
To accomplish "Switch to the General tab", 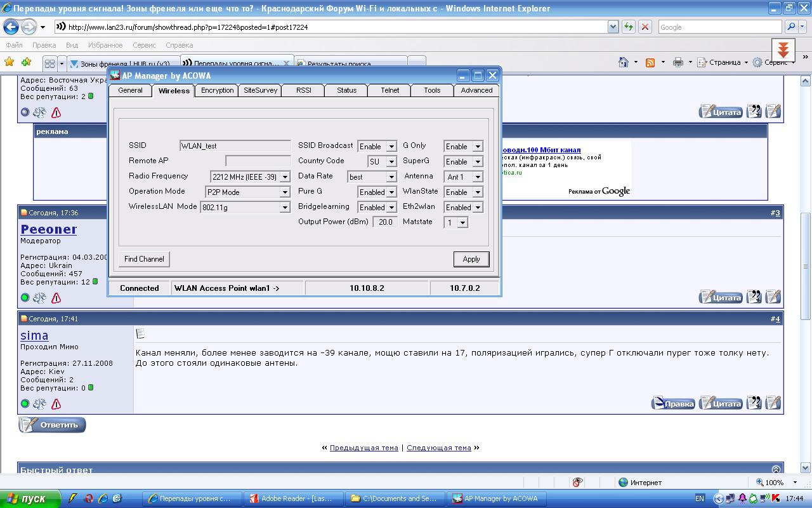I will 130,90.
